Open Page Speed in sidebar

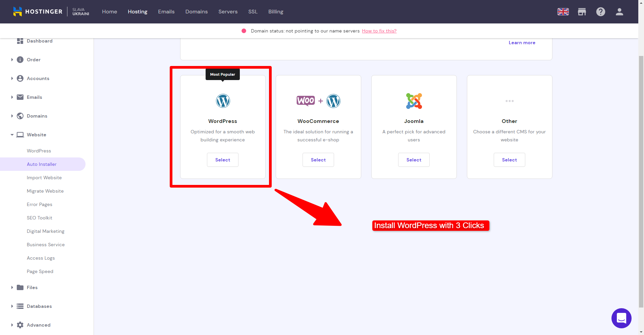tap(40, 271)
